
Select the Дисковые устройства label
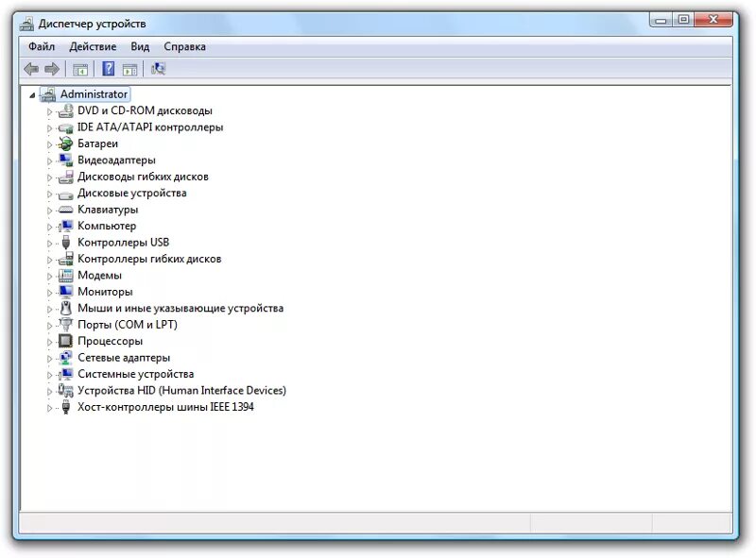point(132,194)
